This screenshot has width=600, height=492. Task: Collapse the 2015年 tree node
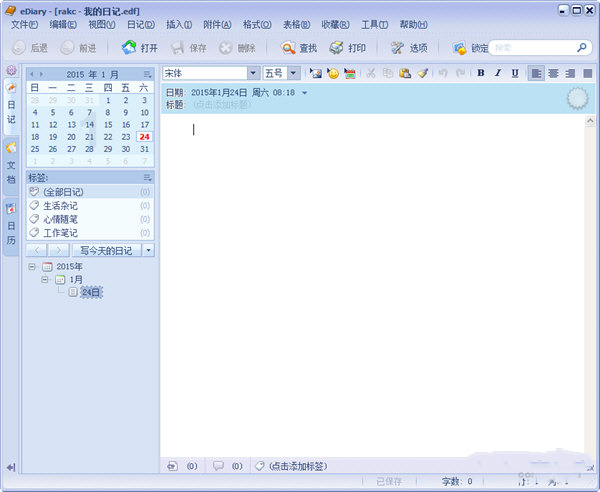pos(33,267)
